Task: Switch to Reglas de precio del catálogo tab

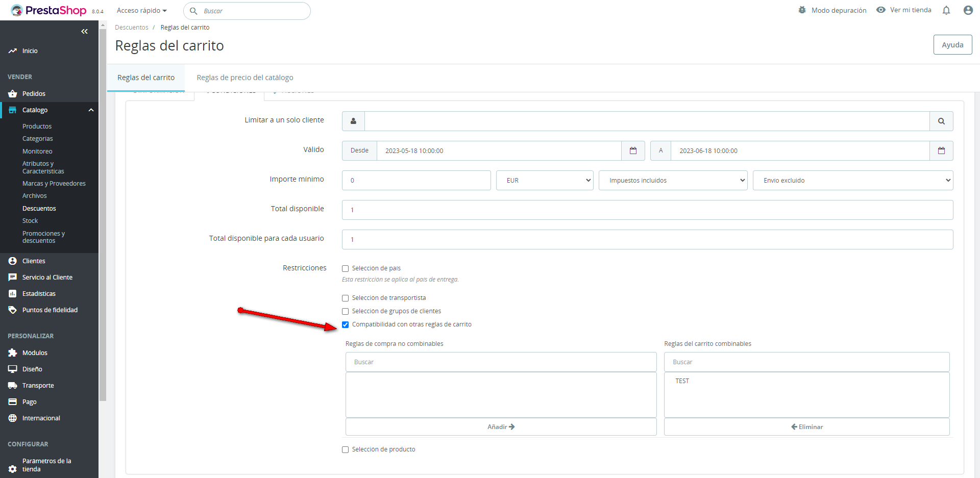Action: (245, 78)
